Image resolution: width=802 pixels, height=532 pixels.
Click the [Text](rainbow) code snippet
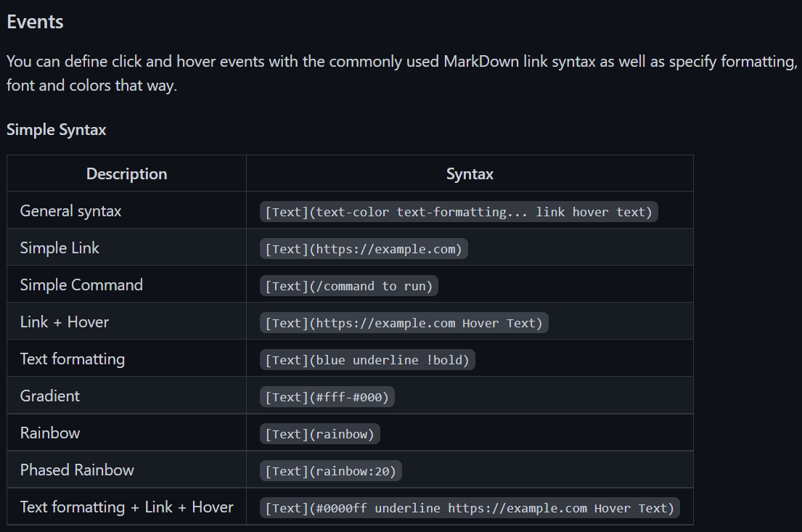click(x=319, y=434)
